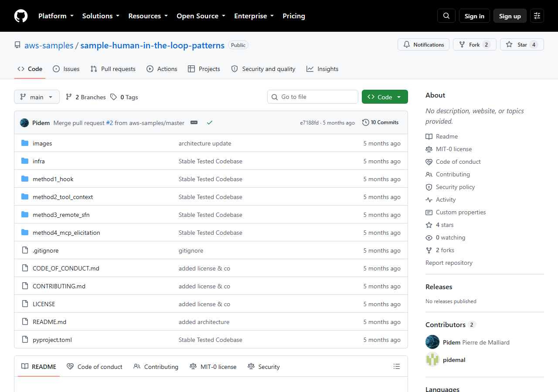
Task: Expand the Enterprise menu
Action: (254, 16)
